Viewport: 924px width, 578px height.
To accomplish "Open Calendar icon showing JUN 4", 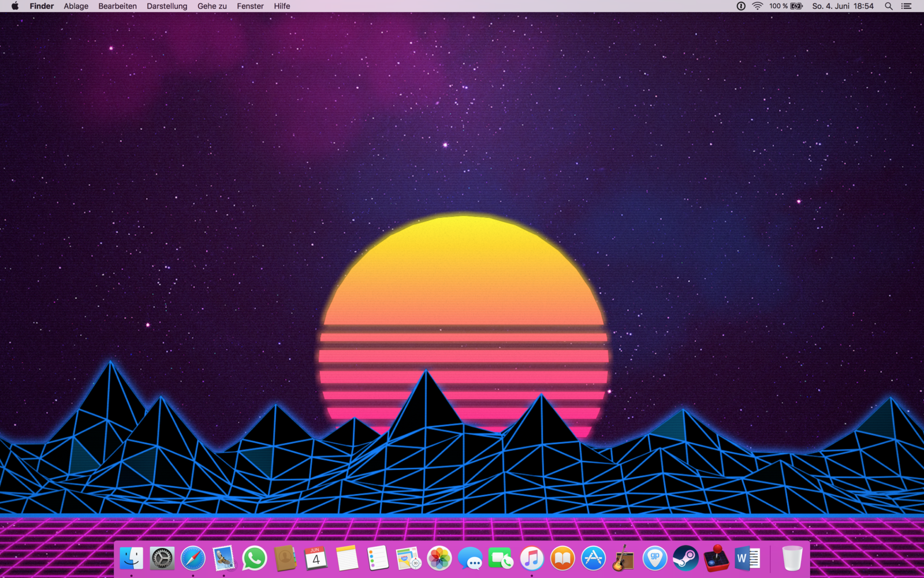I will click(316, 558).
